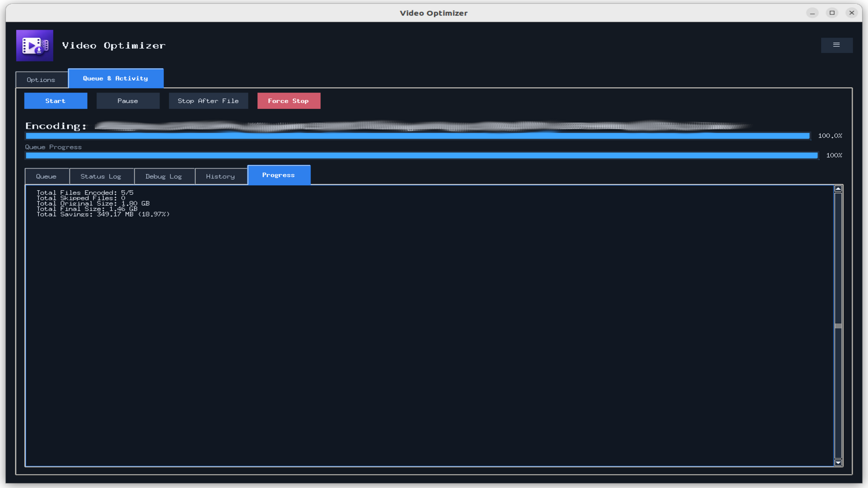Switch to the Options tab
The height and width of the screenshot is (488, 868).
[41, 80]
